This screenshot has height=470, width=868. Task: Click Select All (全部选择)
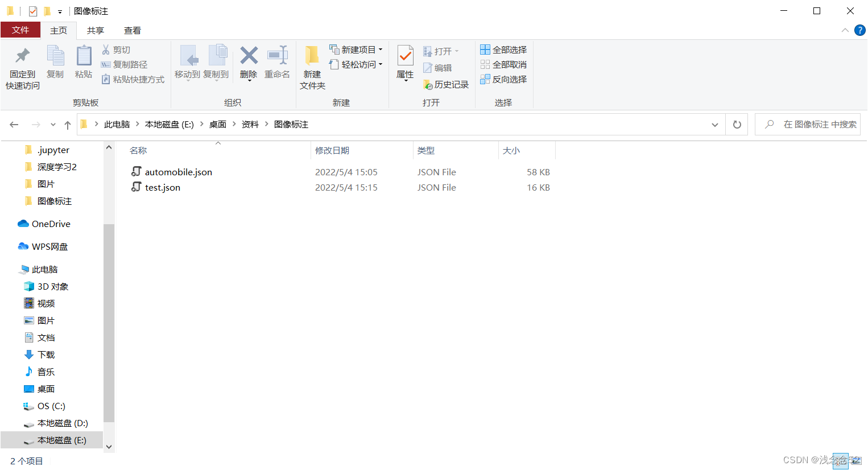coord(503,50)
